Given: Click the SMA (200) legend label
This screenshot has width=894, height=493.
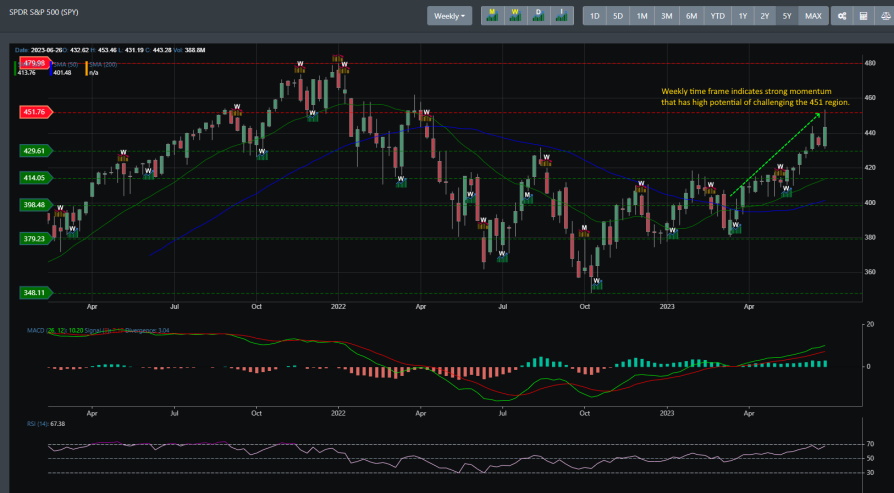Looking at the screenshot, I should (102, 63).
